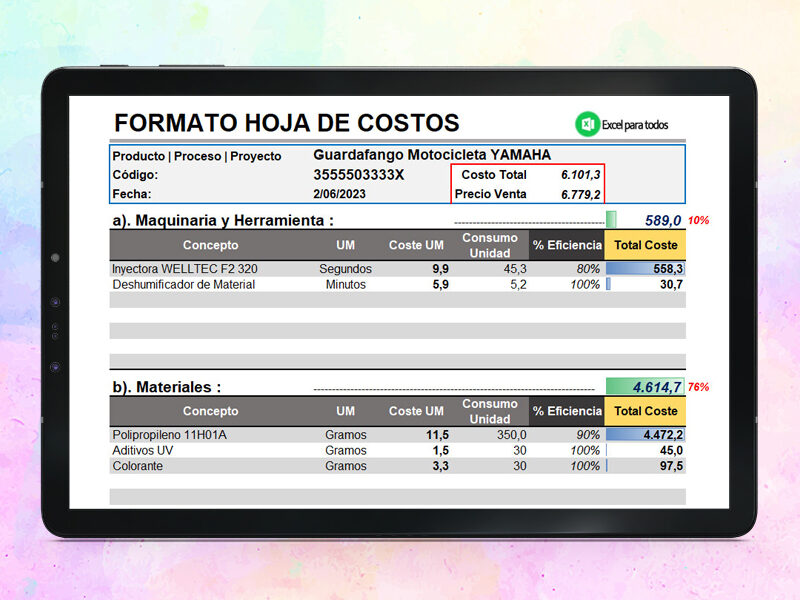Select the total cost value 45,0
This screenshot has height=600, width=800.
[671, 451]
